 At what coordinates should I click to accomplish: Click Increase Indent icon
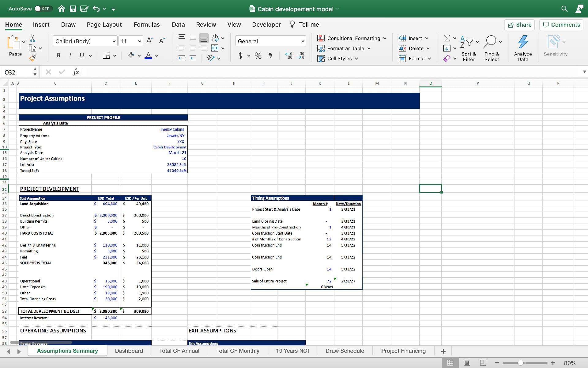(193, 58)
